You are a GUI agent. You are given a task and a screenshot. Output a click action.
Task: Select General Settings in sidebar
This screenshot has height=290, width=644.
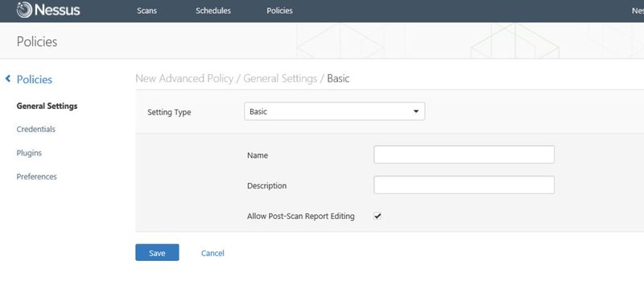pyautogui.click(x=47, y=106)
